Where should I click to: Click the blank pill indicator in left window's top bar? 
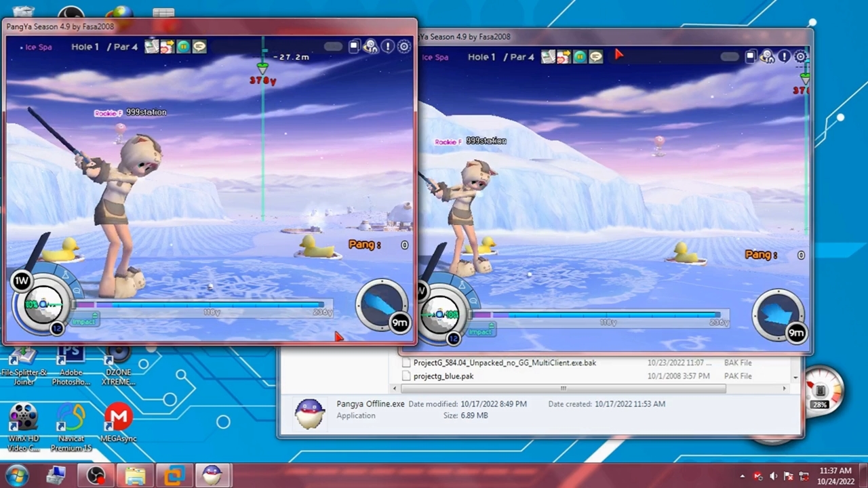pyautogui.click(x=333, y=46)
